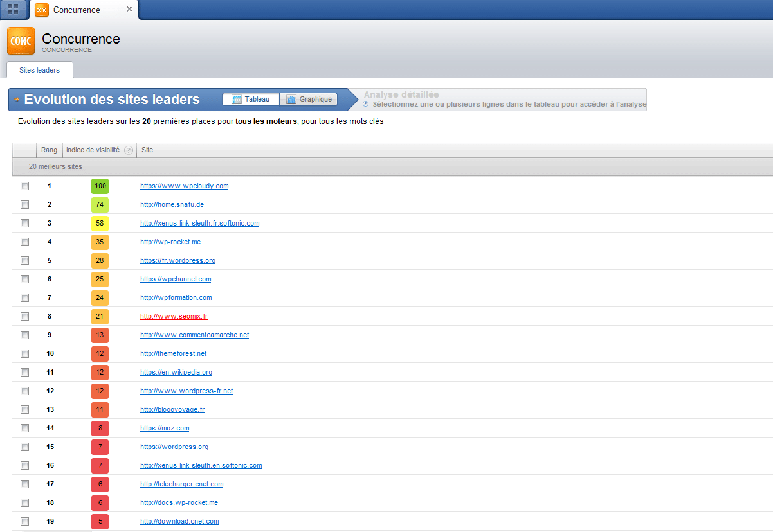Viewport: 773px width, 532px height.
Task: Switch to Tableau view
Action: (x=251, y=100)
